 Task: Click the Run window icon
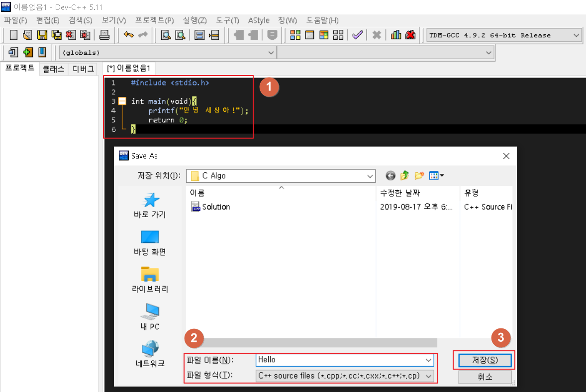pyautogui.click(x=309, y=35)
